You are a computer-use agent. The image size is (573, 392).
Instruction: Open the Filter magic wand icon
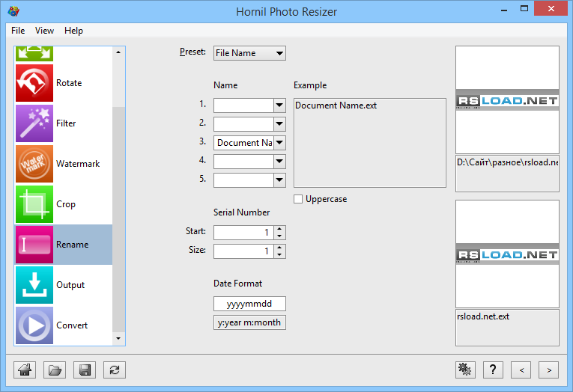[x=34, y=123]
